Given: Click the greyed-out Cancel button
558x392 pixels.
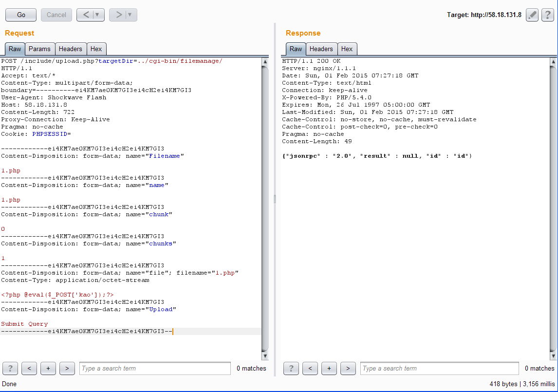Looking at the screenshot, I should [56, 15].
